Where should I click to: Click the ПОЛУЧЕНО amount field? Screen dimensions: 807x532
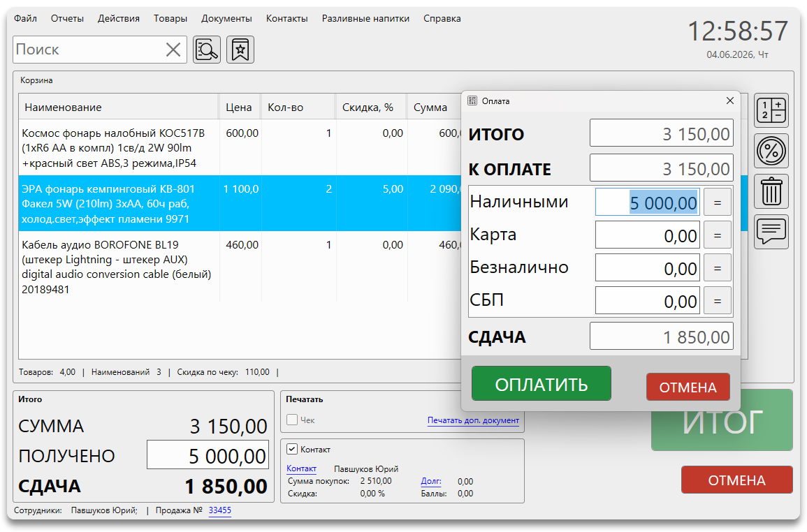[208, 455]
